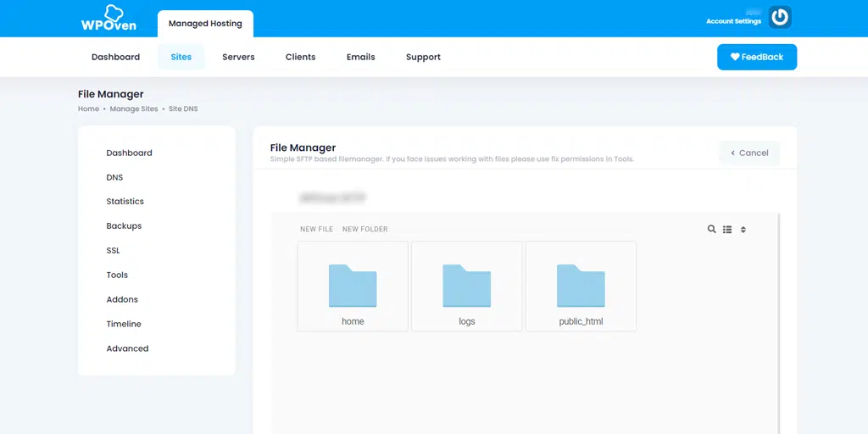Open the logs folder
The height and width of the screenshot is (434, 868).
467,287
